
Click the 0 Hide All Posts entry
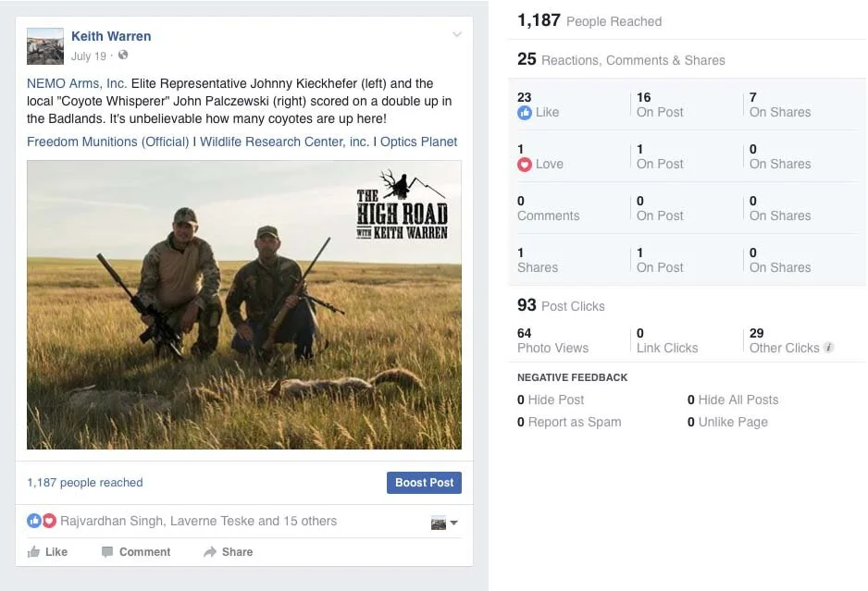pyautogui.click(x=733, y=400)
